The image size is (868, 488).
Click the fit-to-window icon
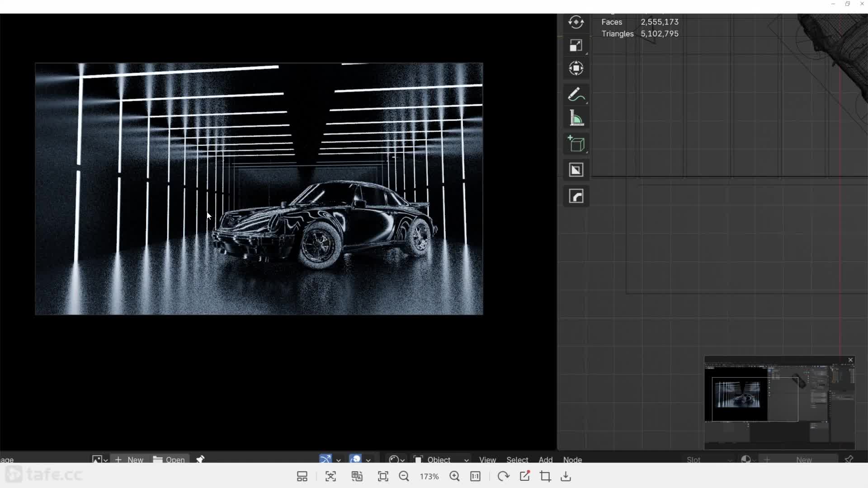tap(383, 476)
